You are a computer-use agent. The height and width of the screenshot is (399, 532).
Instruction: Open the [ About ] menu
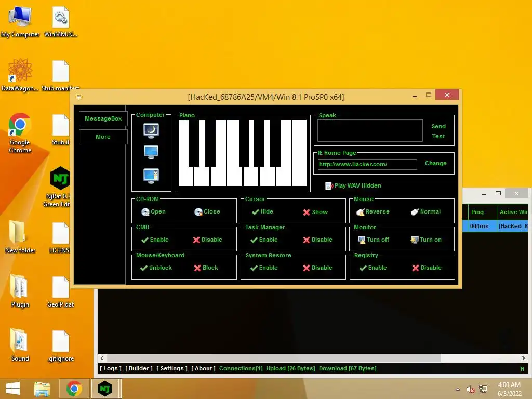[x=203, y=368]
